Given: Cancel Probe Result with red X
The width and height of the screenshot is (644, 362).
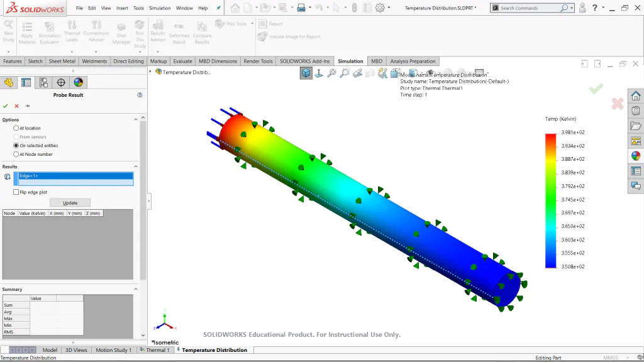Looking at the screenshot, I should 16,106.
